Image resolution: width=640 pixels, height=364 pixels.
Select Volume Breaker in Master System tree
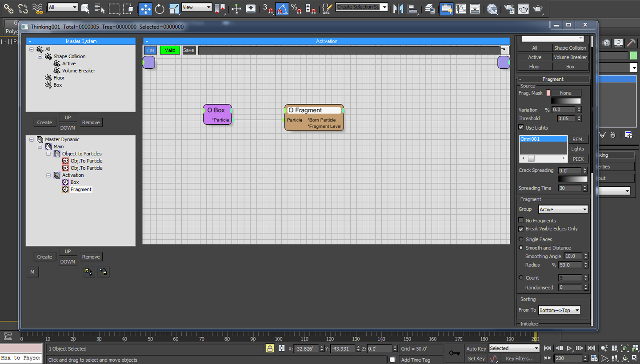coord(79,71)
